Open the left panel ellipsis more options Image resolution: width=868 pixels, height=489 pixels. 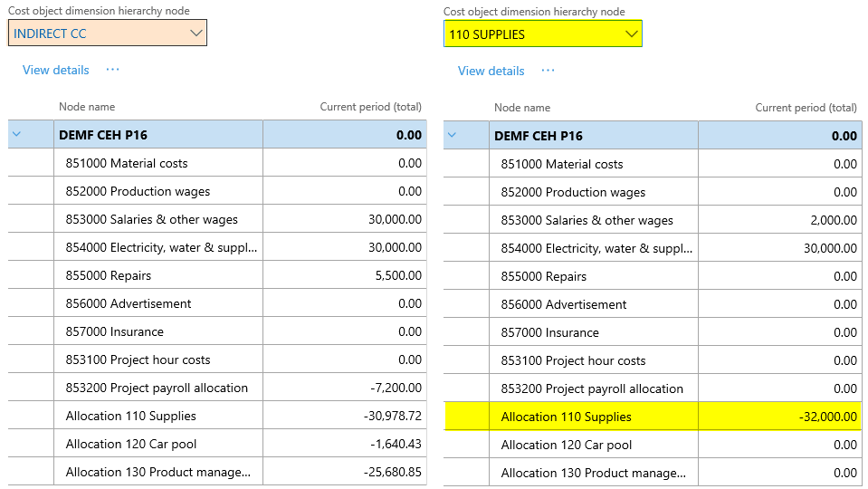pyautogui.click(x=112, y=70)
